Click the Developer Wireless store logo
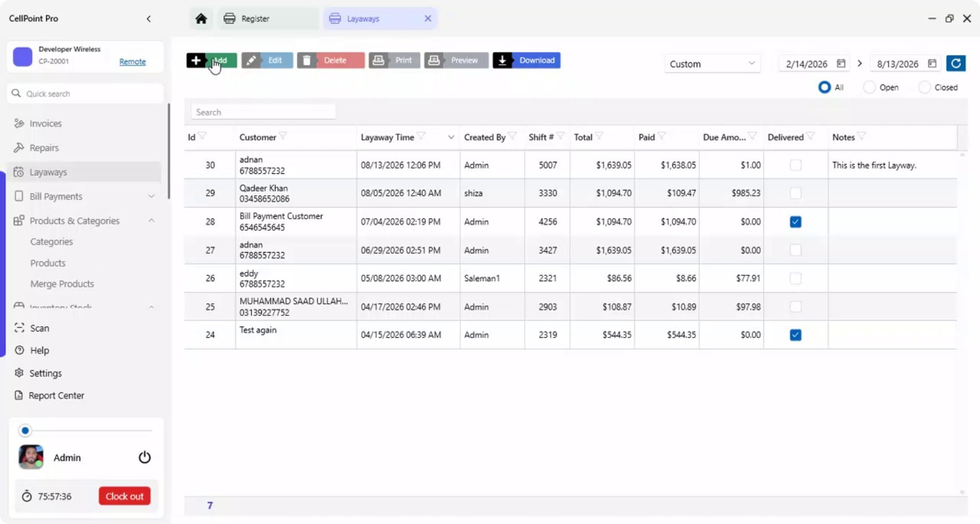The width and height of the screenshot is (980, 524). click(x=23, y=56)
